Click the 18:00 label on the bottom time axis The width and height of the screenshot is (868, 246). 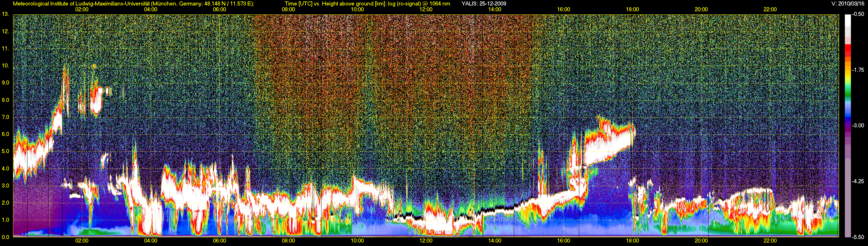pyautogui.click(x=632, y=241)
